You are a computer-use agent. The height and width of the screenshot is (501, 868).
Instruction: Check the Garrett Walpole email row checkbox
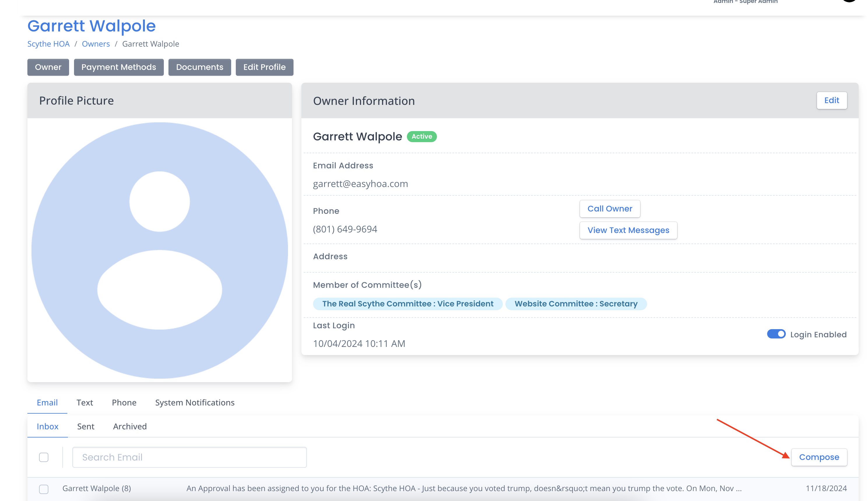pos(44,488)
